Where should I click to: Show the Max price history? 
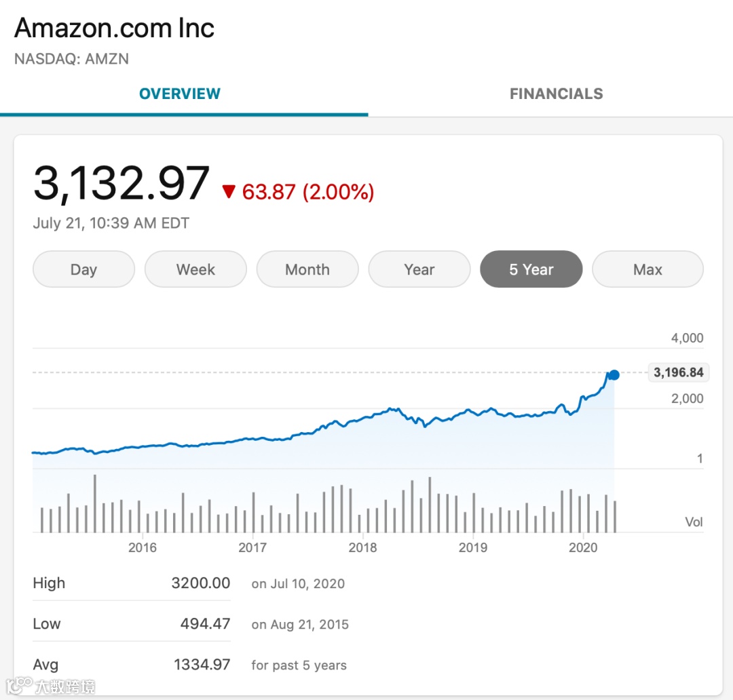coord(647,269)
